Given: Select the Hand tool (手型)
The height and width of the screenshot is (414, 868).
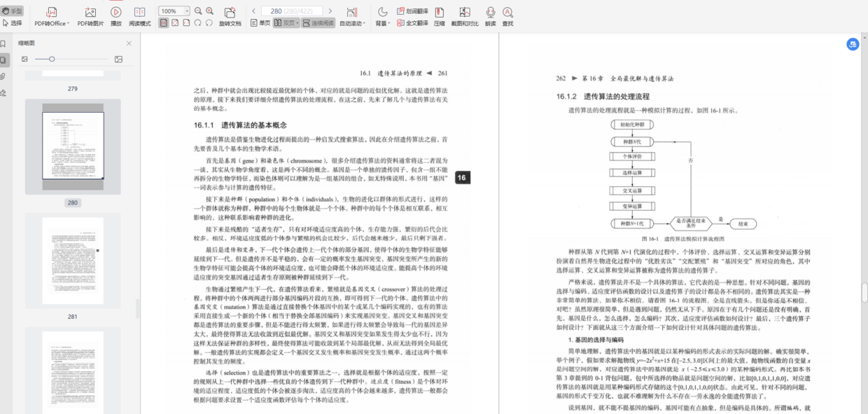Looking at the screenshot, I should pos(13,11).
